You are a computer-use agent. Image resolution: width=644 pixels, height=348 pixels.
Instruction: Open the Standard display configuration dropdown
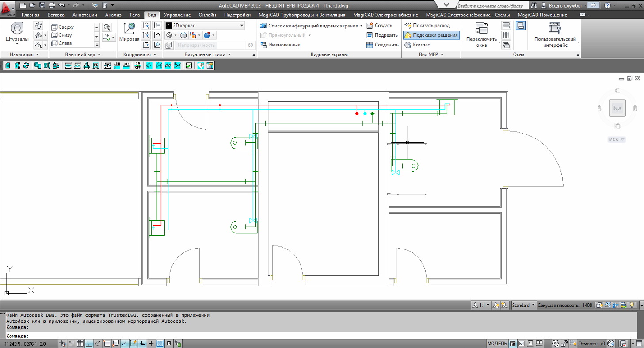click(x=523, y=305)
